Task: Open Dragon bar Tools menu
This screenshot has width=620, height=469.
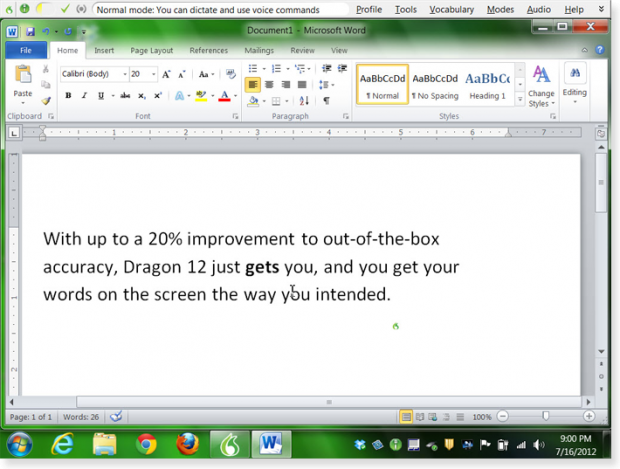Action: [406, 9]
